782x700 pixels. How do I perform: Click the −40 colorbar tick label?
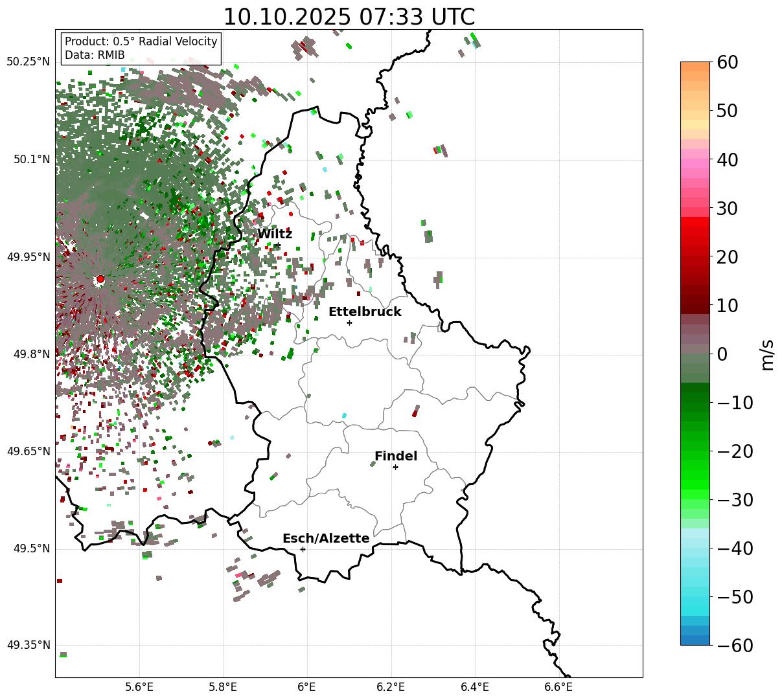pyautogui.click(x=735, y=548)
